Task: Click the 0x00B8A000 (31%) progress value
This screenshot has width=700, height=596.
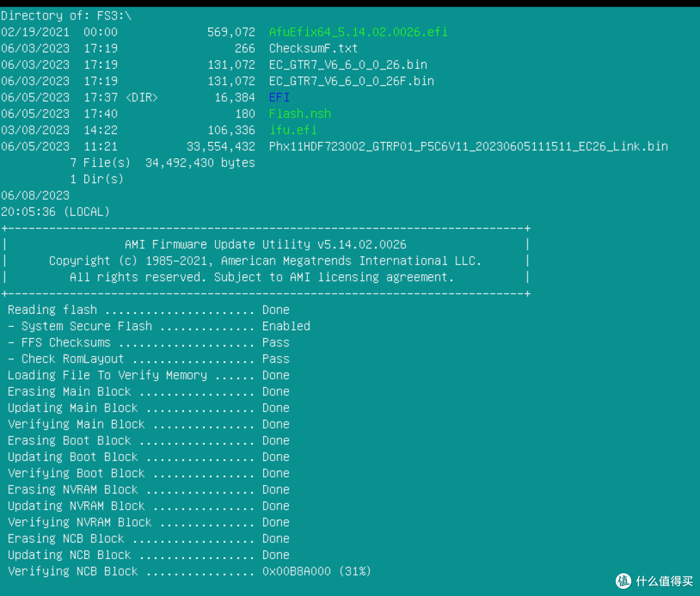Action: (x=316, y=571)
